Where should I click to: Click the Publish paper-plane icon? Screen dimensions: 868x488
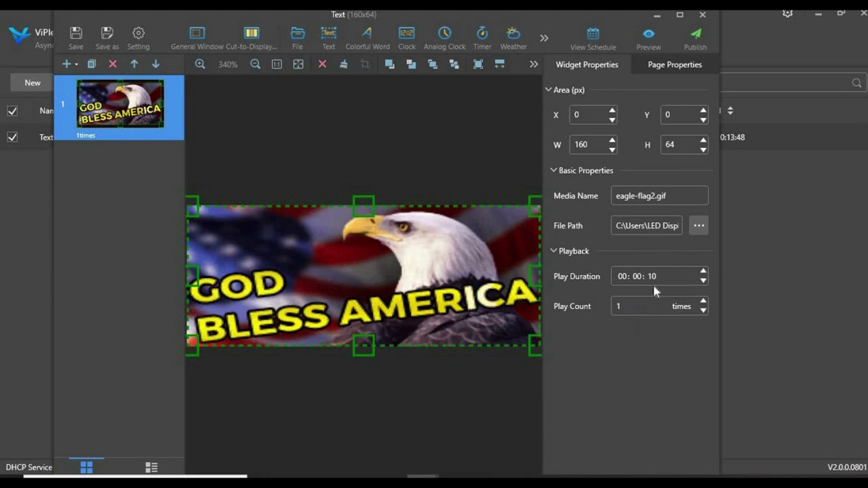tap(695, 39)
